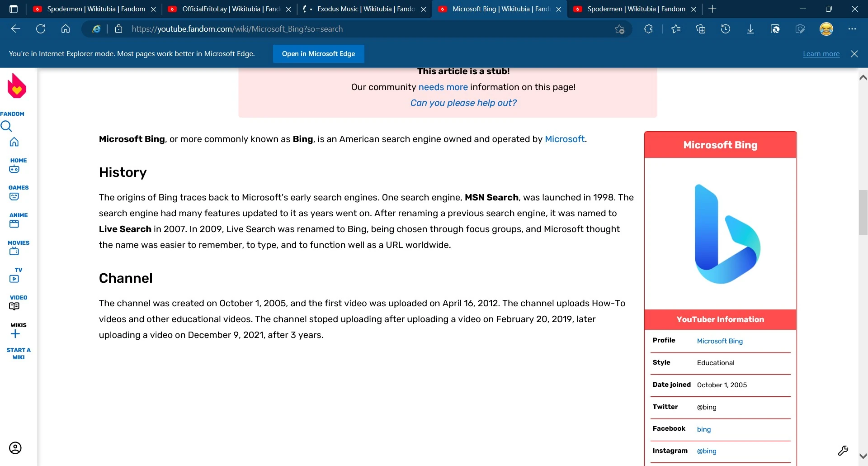This screenshot has width=868, height=466.
Task: Open the user account icon
Action: tap(15, 447)
